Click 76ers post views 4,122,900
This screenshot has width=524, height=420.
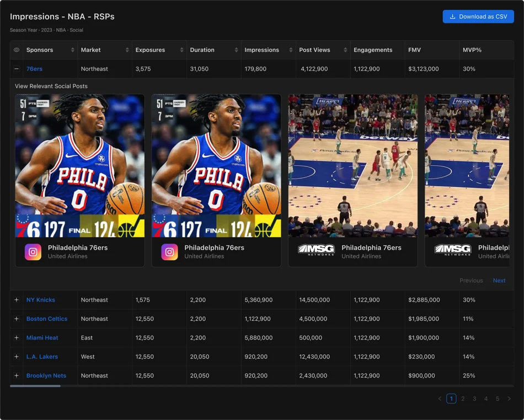pyautogui.click(x=314, y=69)
